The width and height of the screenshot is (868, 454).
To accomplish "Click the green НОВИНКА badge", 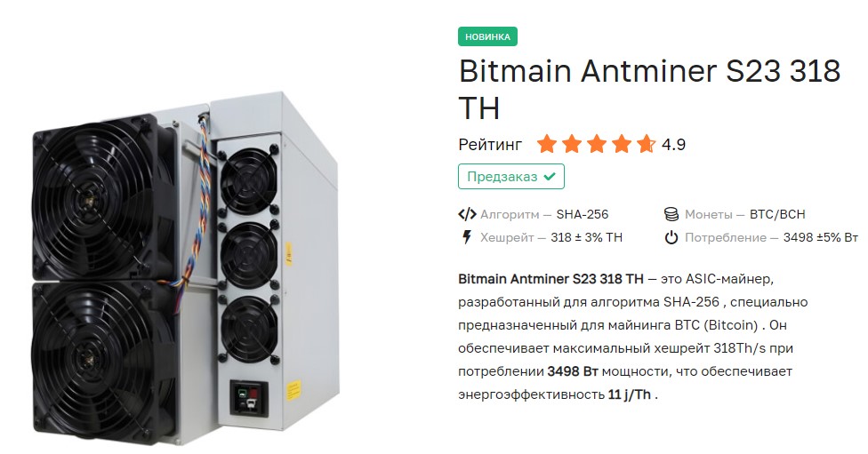I will point(487,36).
